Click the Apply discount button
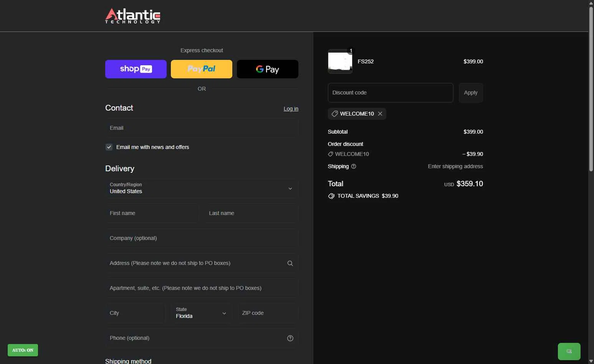Viewport: 594px width, 364px height. [x=471, y=93]
